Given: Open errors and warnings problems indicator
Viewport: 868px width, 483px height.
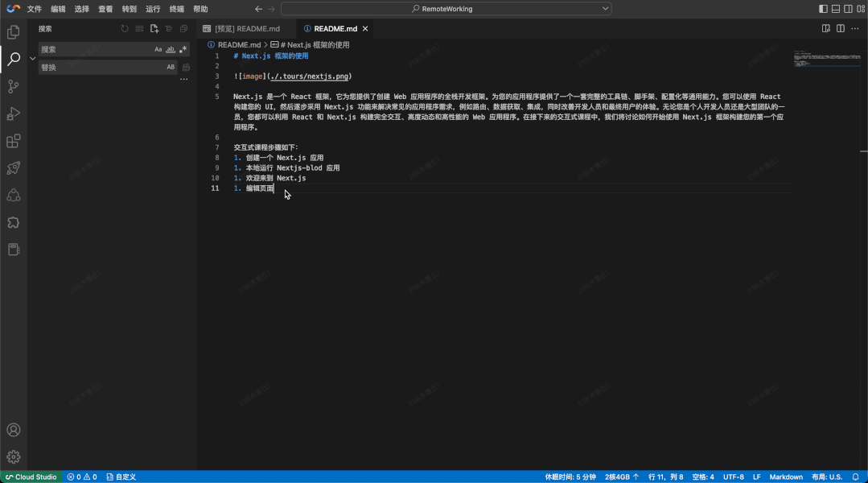Looking at the screenshot, I should [x=82, y=477].
